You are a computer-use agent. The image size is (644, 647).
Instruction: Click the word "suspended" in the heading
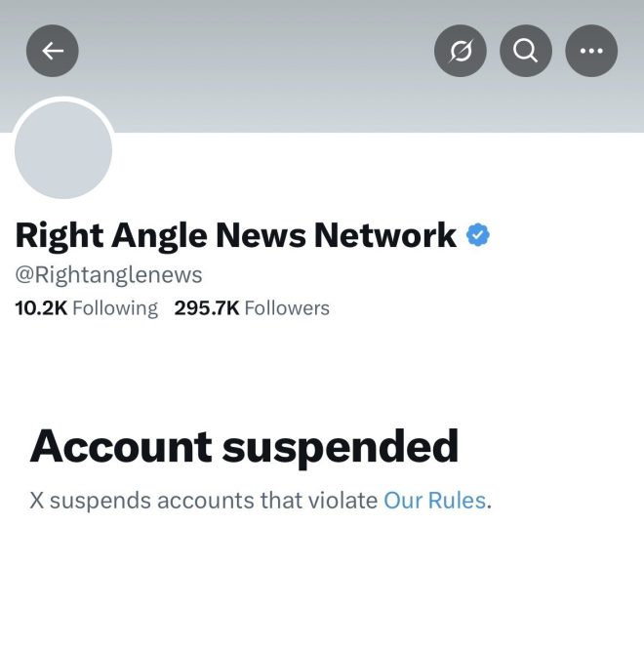pyautogui.click(x=340, y=446)
